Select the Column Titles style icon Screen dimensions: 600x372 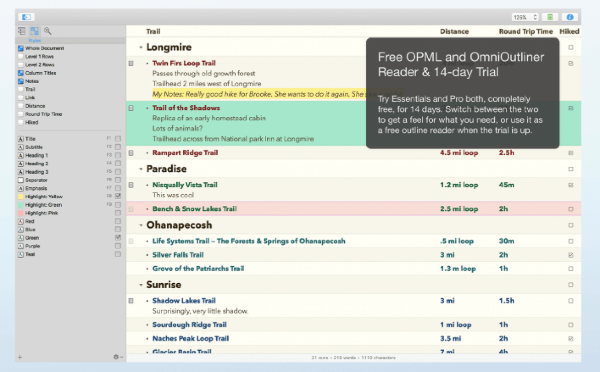tap(21, 73)
